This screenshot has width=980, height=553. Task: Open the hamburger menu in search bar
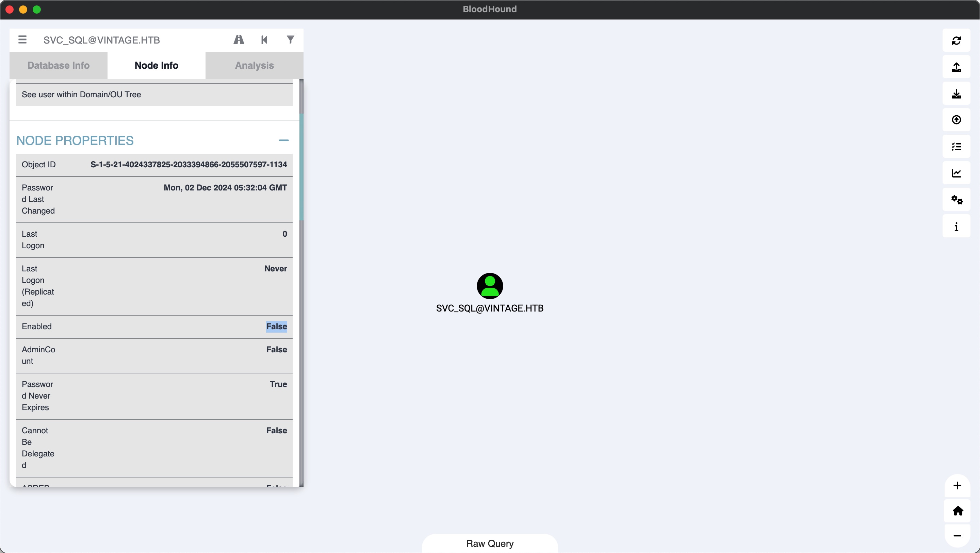[22, 39]
